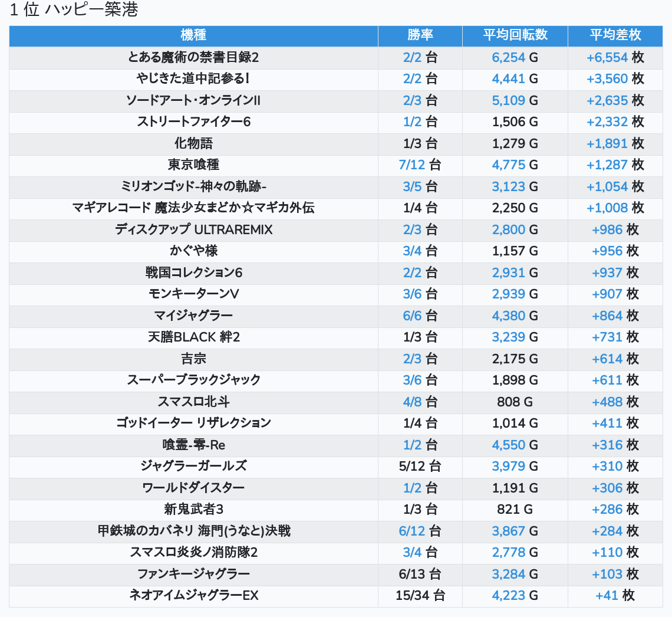Click win rate 3/5 台
Image resolution: width=672 pixels, height=617 pixels.
pyautogui.click(x=420, y=186)
